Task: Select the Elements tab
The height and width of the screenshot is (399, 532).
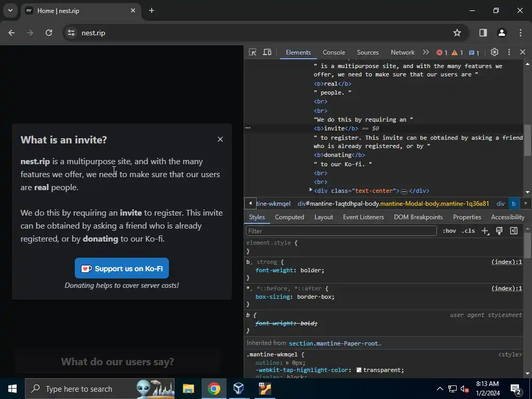Action: [x=298, y=52]
